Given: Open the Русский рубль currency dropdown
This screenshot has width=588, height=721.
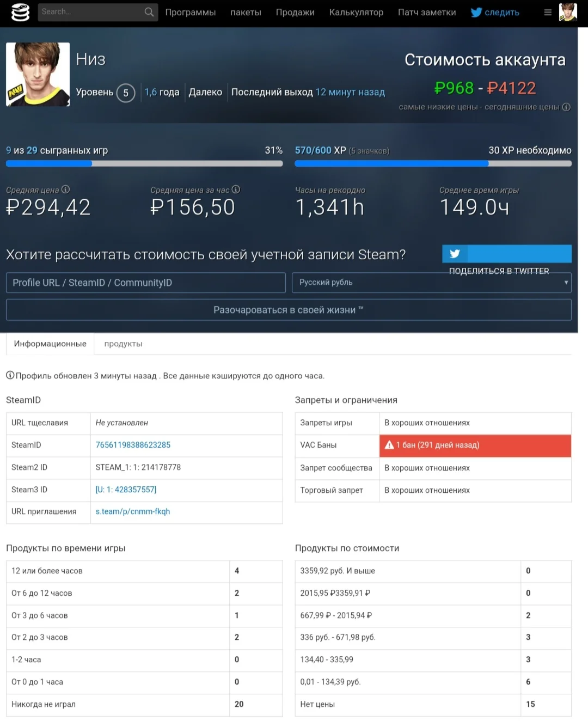Looking at the screenshot, I should [x=432, y=283].
